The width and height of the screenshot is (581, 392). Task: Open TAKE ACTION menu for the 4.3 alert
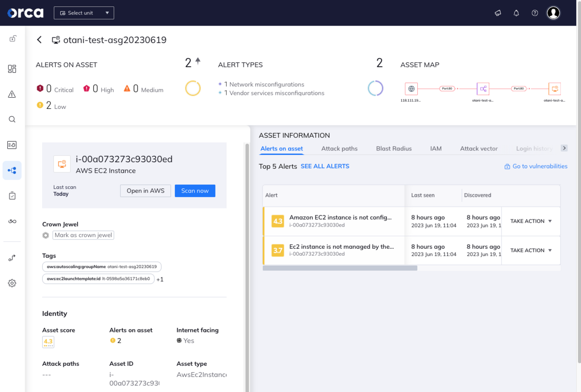click(531, 221)
